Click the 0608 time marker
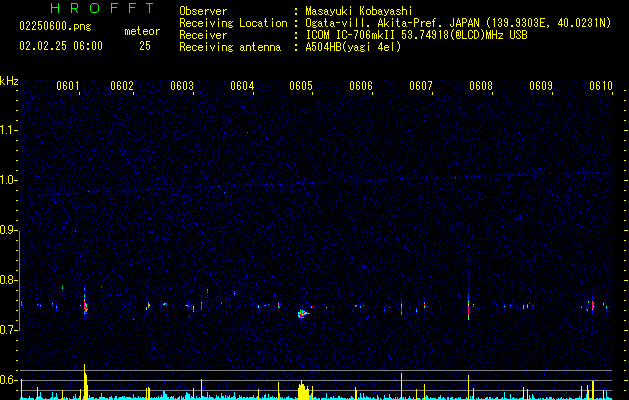The height and width of the screenshot is (400, 629). pos(481,86)
